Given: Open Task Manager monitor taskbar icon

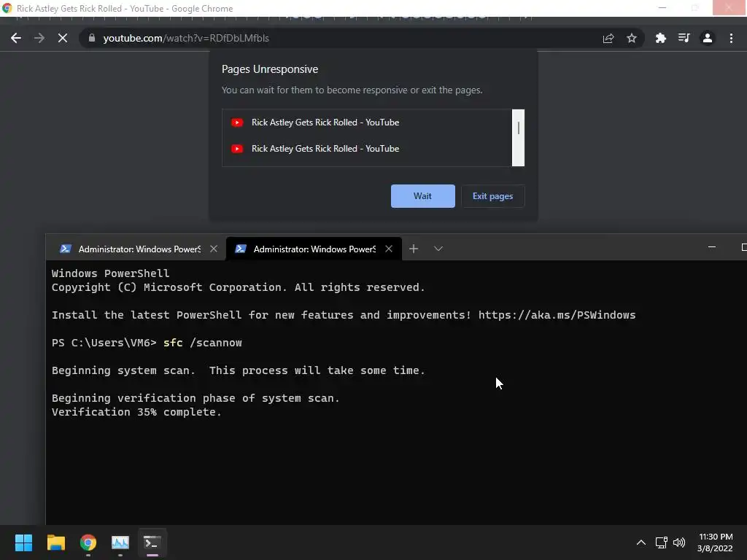Looking at the screenshot, I should tap(120, 542).
